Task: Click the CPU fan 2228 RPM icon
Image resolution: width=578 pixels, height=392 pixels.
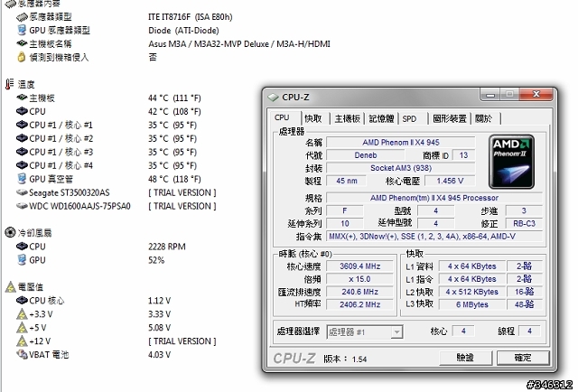Action: (x=22, y=246)
